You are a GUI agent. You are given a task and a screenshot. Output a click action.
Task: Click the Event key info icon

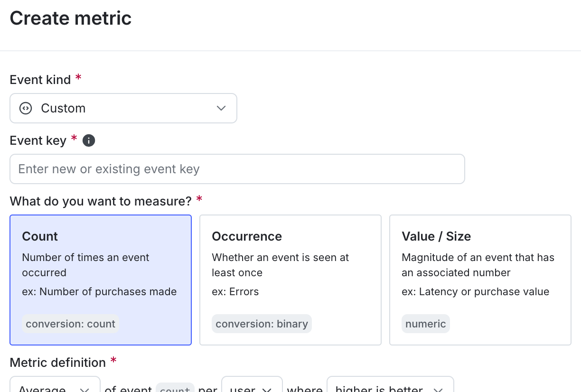click(89, 140)
